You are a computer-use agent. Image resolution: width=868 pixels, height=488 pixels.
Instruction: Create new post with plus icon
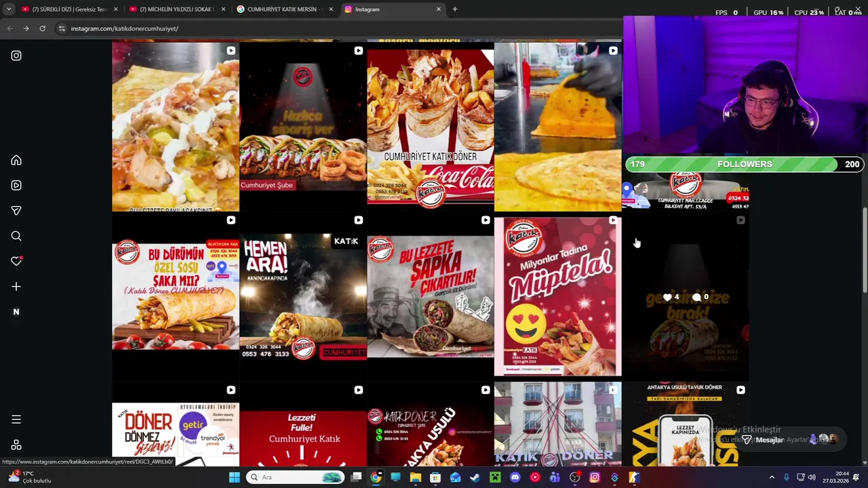(16, 287)
